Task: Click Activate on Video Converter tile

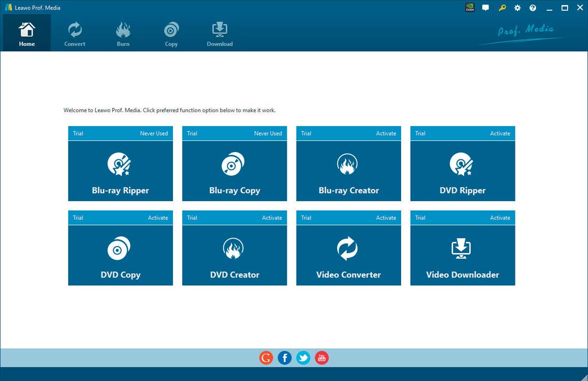Action: coord(386,218)
